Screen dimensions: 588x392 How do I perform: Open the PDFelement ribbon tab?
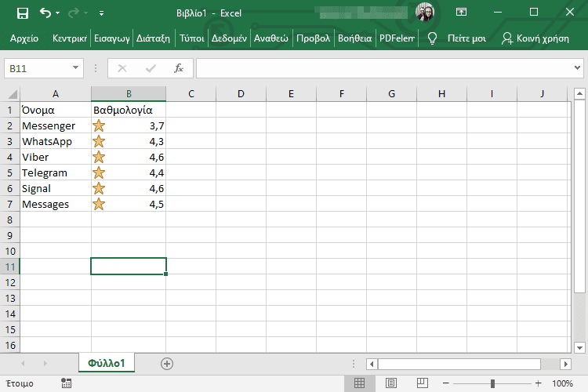pyautogui.click(x=397, y=38)
